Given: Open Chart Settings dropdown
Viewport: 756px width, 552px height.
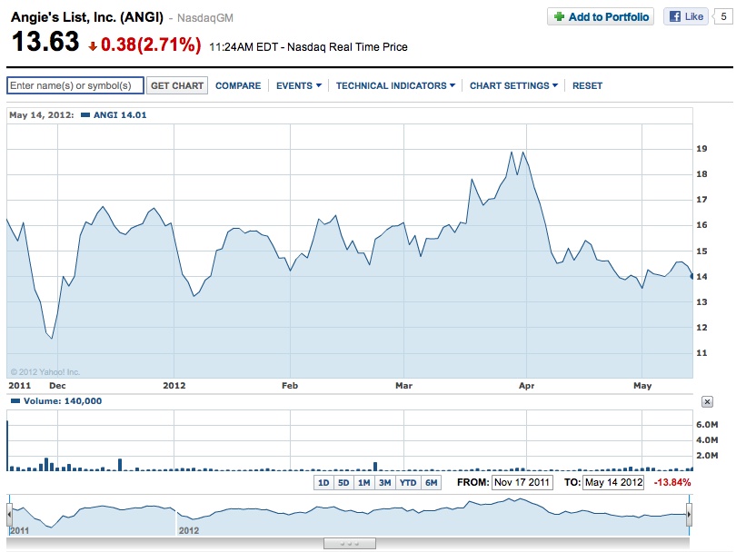Looking at the screenshot, I should 513,85.
